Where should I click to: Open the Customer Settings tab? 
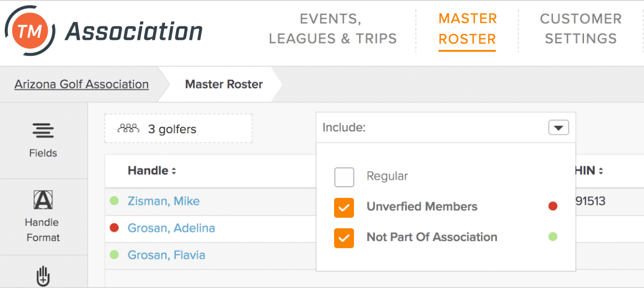[581, 28]
